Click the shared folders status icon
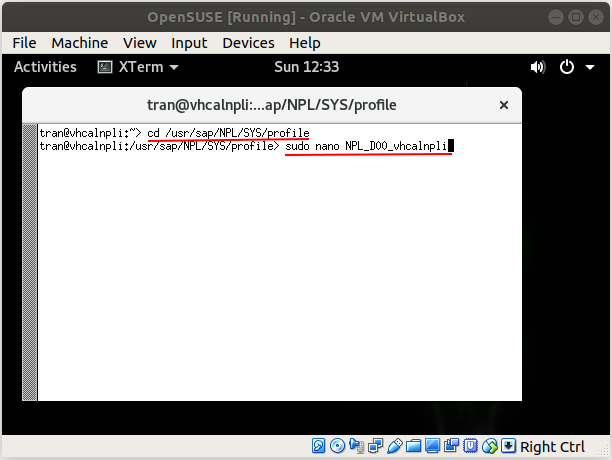 click(x=413, y=446)
